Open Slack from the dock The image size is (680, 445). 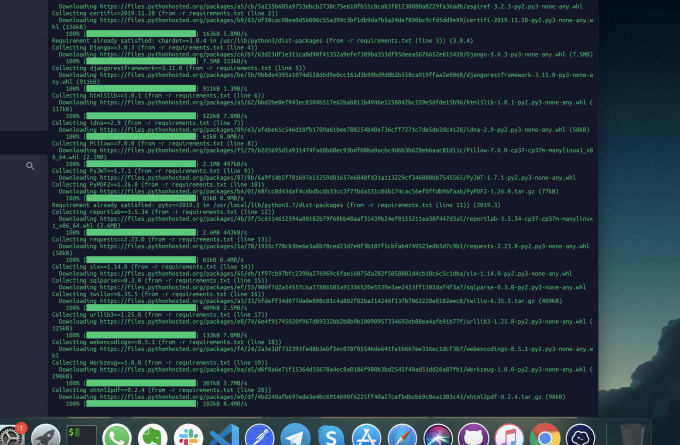(188, 435)
